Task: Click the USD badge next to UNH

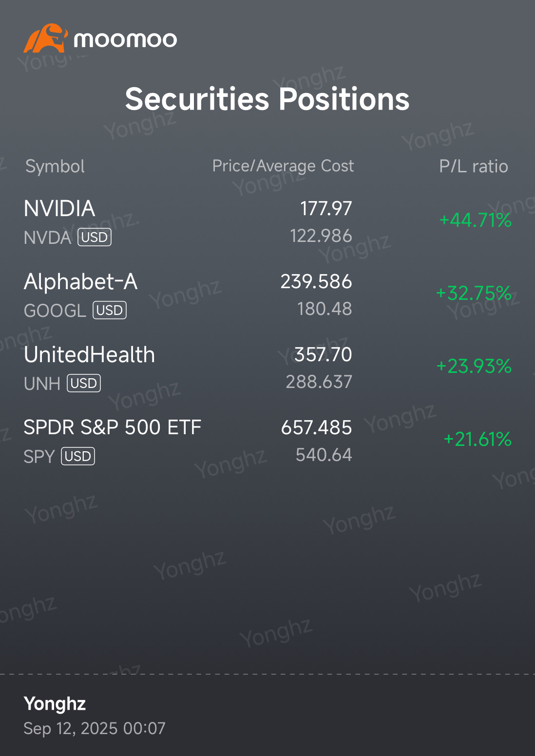Action: [84, 384]
